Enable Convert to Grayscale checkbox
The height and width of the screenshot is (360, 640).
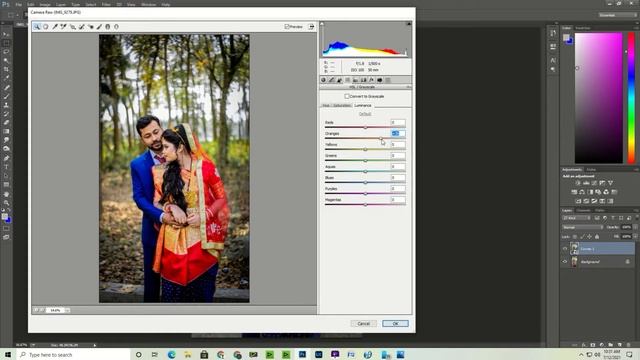pos(347,96)
